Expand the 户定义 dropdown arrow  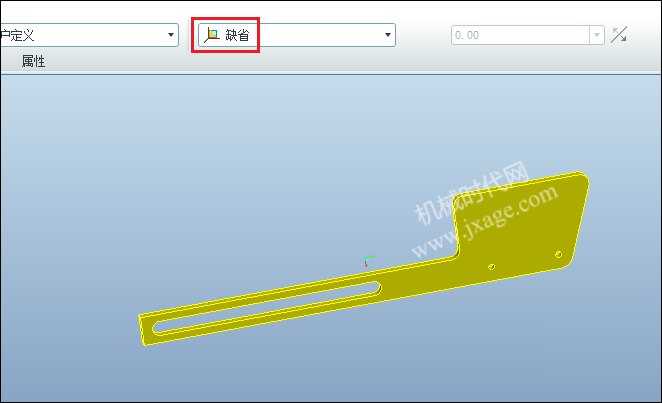171,35
